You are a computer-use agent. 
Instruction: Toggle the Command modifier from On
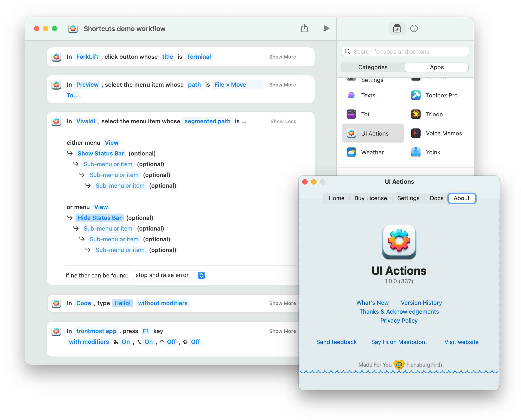(126, 342)
